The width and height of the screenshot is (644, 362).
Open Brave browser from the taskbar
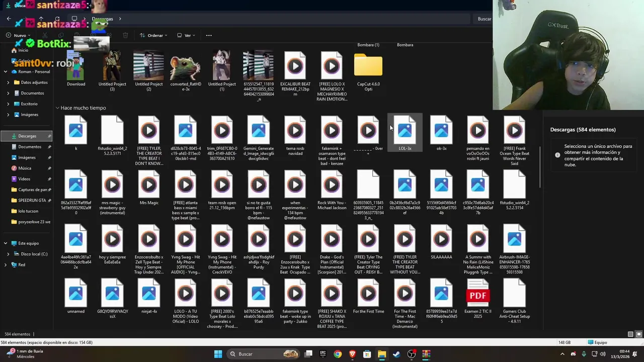pos(352,354)
